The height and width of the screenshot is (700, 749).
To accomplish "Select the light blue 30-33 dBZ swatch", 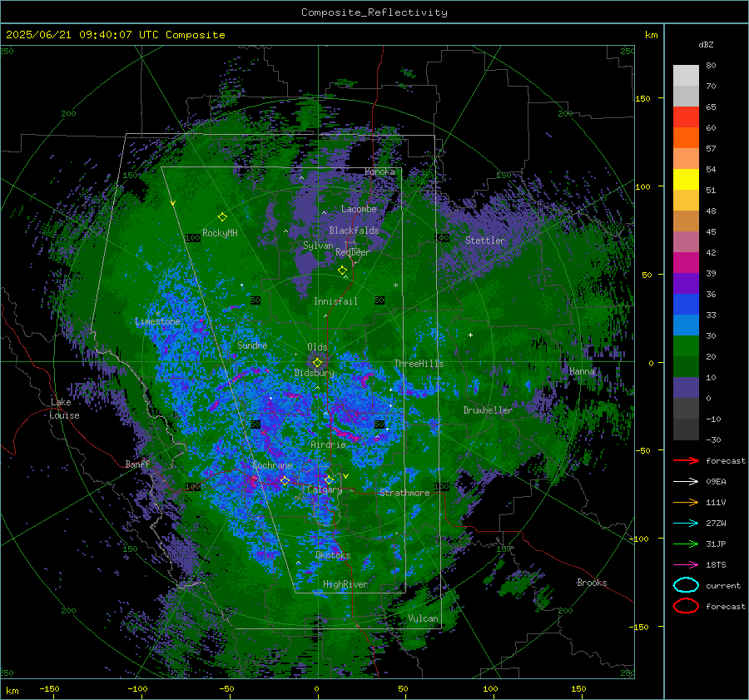I will pyautogui.click(x=686, y=325).
